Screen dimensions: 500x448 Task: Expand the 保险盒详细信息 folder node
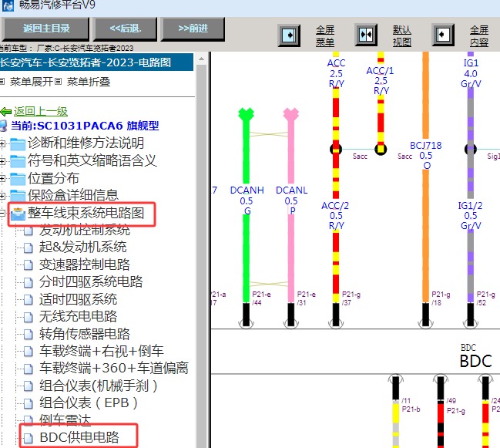2,196
